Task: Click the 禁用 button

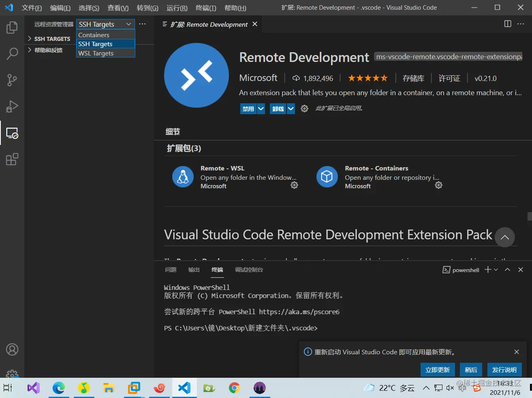Action: point(248,109)
